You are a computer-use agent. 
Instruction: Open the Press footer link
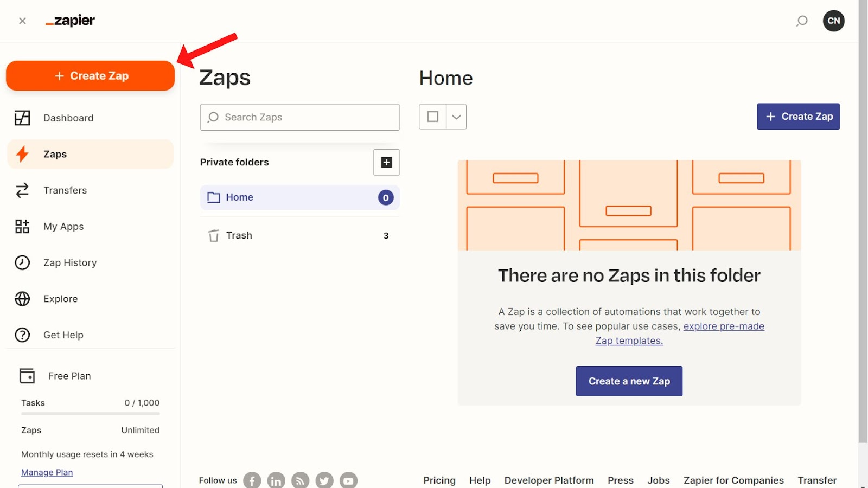(x=621, y=480)
